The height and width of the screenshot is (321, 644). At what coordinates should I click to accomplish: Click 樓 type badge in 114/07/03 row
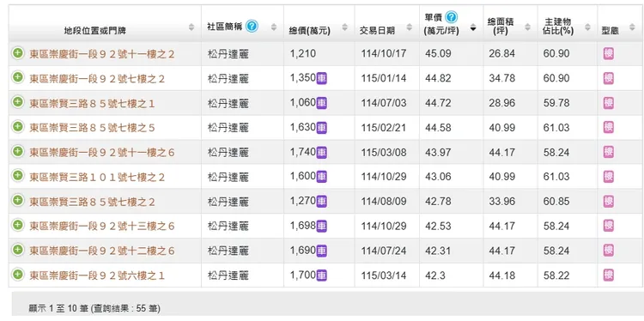pyautogui.click(x=609, y=103)
